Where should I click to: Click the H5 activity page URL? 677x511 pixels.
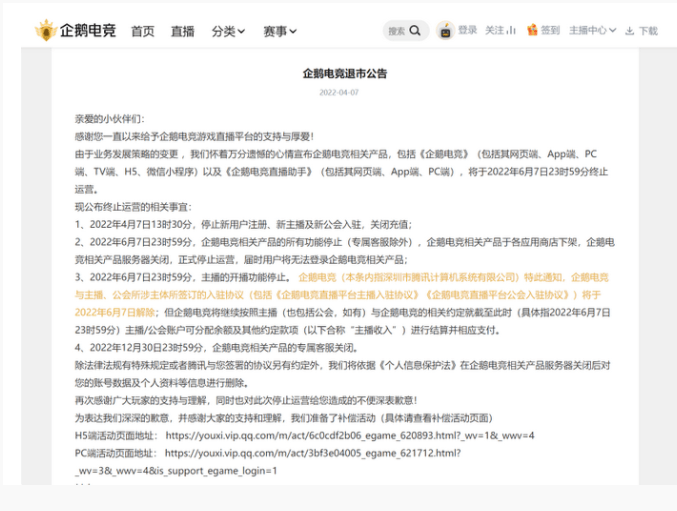tap(350, 435)
